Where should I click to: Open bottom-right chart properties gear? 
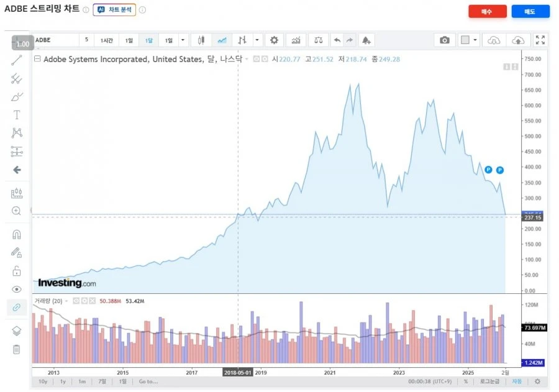(x=537, y=381)
